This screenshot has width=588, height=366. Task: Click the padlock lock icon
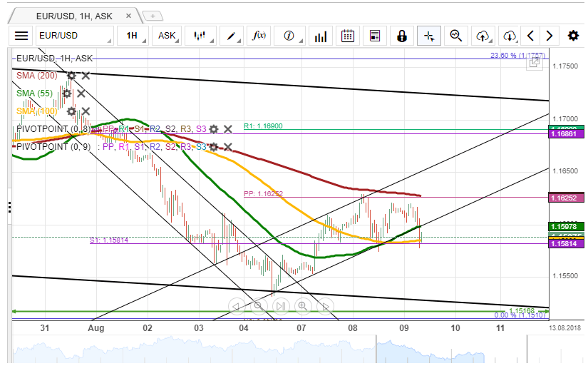point(402,36)
